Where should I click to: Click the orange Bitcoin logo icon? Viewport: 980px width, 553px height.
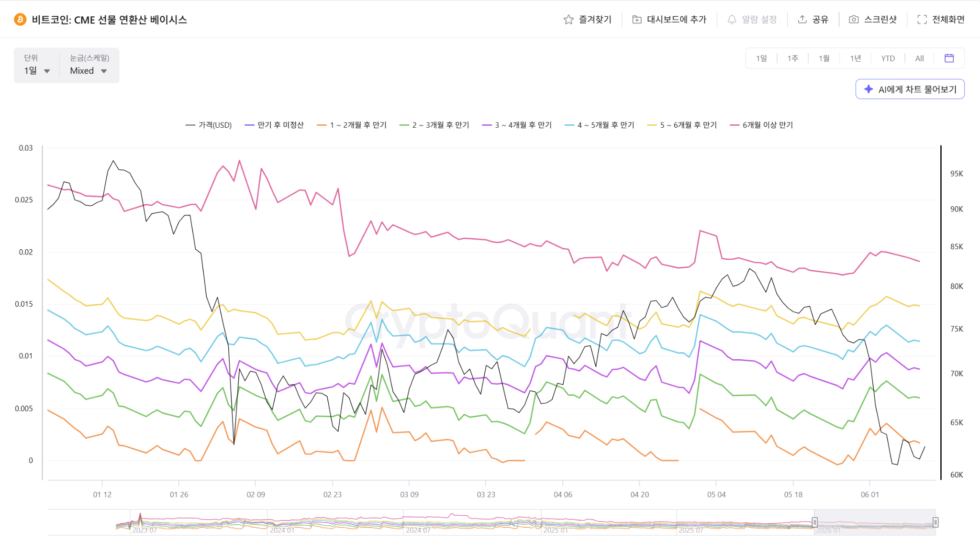pyautogui.click(x=20, y=20)
